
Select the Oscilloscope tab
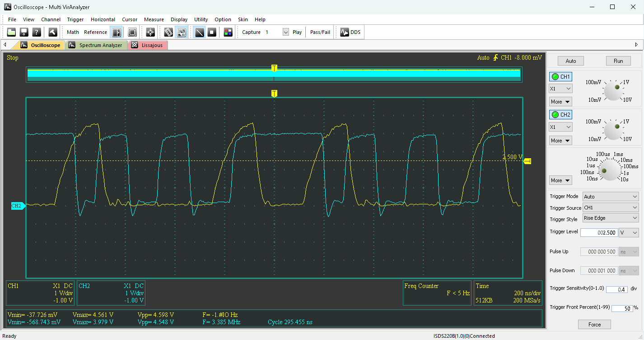(x=41, y=45)
